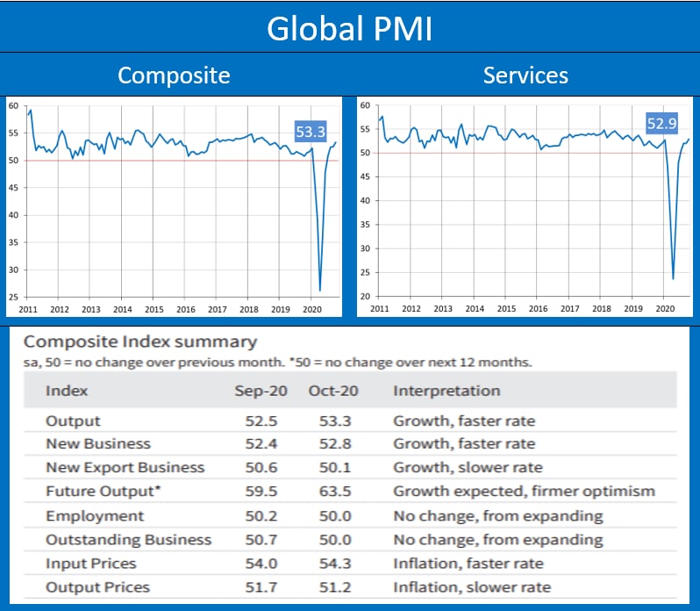
Task: Click the 63.5 Future Output Oct-20 value
Action: [333, 492]
